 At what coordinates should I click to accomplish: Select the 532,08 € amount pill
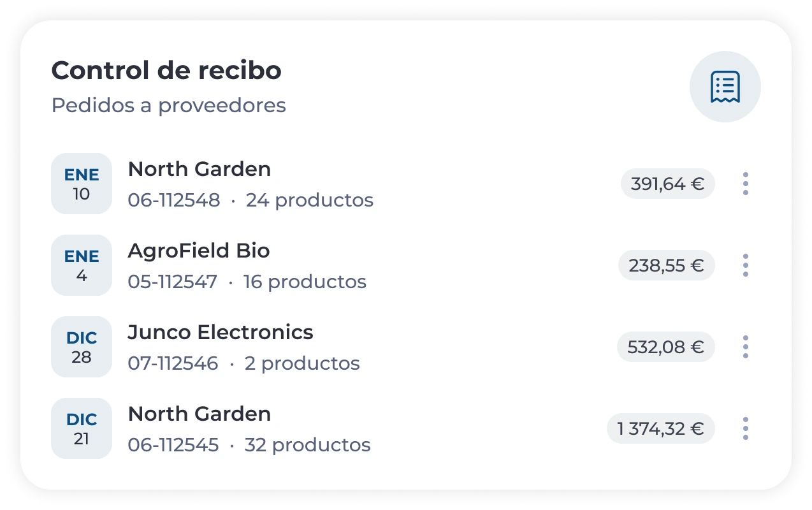[665, 347]
